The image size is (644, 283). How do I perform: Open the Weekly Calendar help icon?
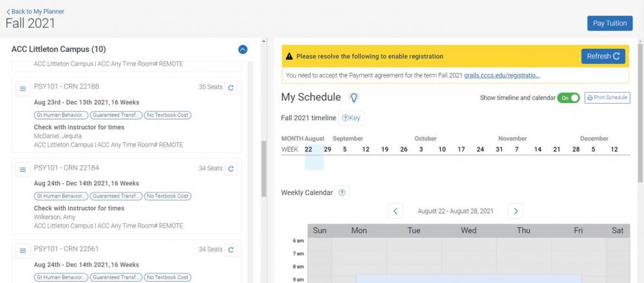pos(342,192)
